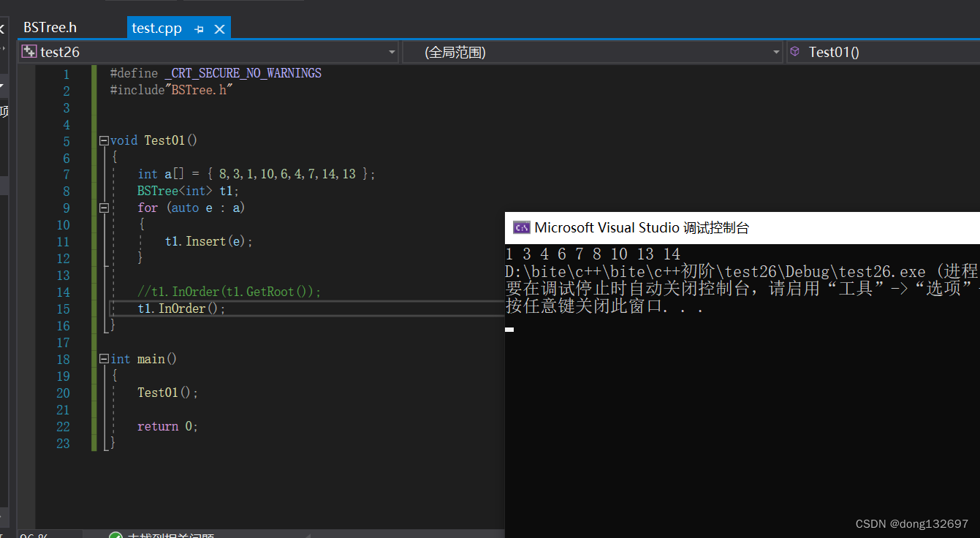Click line number 21 in the gutter
Viewport: 980px width, 538px height.
point(63,409)
